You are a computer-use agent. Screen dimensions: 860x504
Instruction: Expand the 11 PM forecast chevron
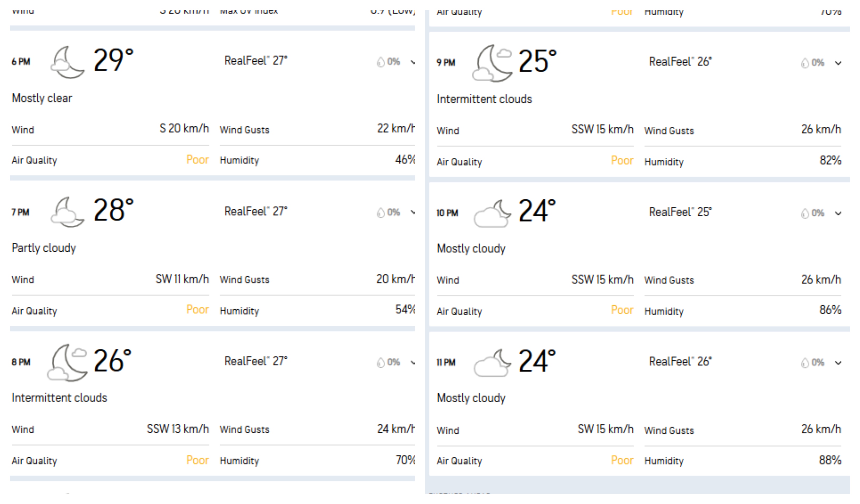pos(838,363)
